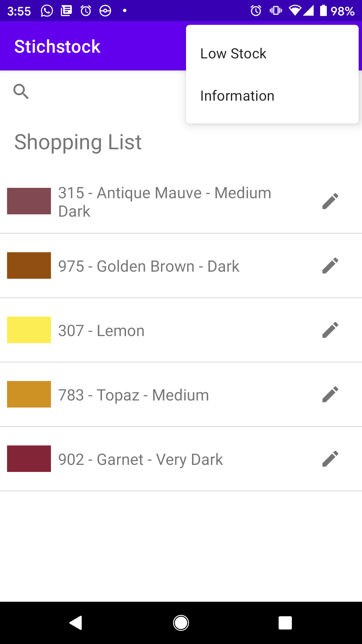The image size is (362, 644).
Task: Tap the search magnifier icon
Action: [x=21, y=91]
